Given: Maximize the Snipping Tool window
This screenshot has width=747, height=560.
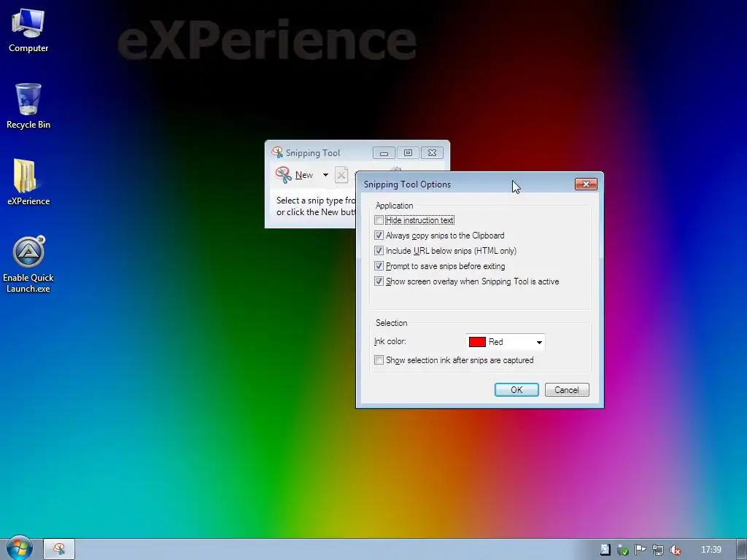Looking at the screenshot, I should (408, 153).
